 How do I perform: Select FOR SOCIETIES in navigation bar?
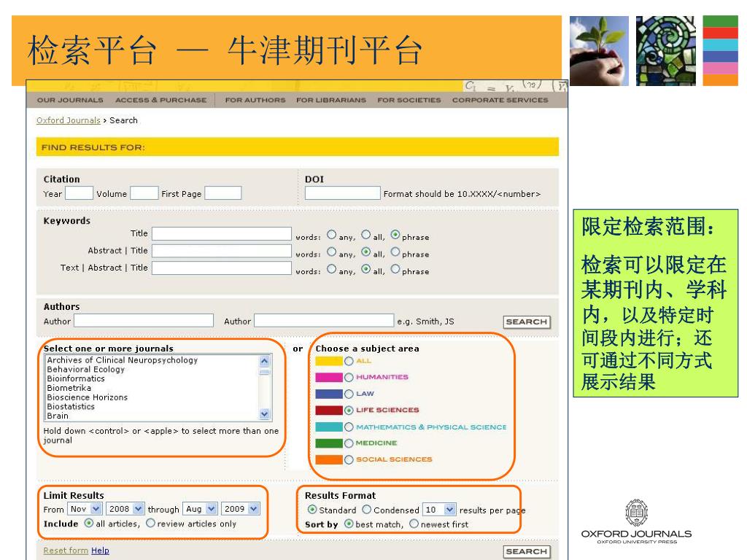tap(409, 100)
